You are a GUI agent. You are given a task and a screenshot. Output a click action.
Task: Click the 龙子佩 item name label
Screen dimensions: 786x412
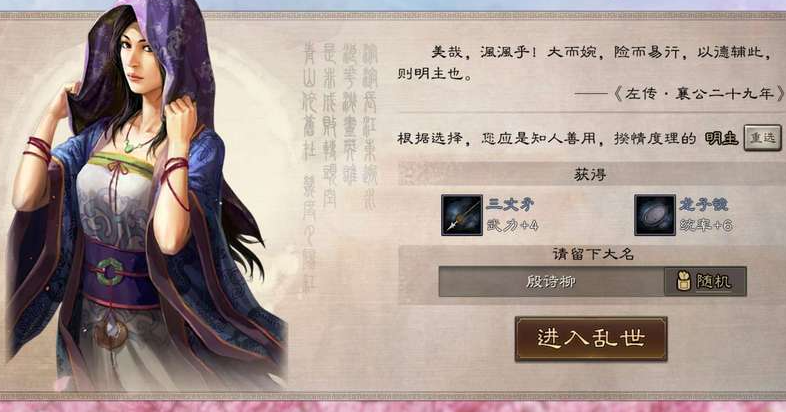coord(703,204)
